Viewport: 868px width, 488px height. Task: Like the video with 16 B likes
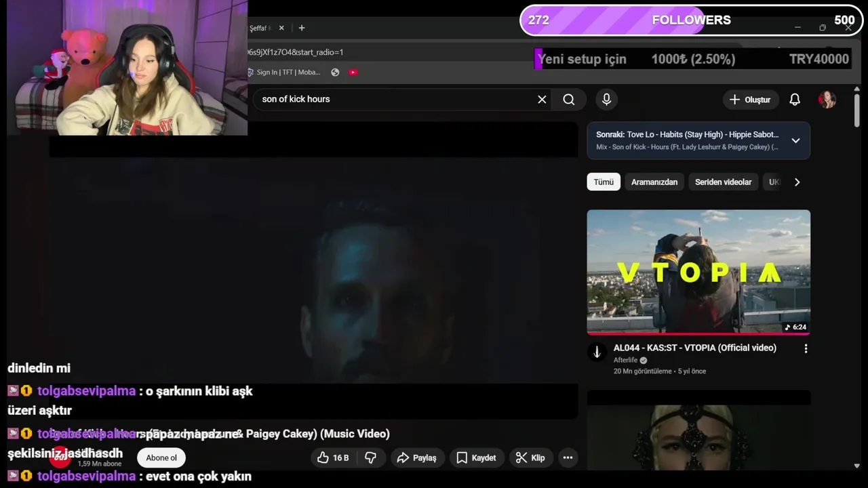click(332, 457)
